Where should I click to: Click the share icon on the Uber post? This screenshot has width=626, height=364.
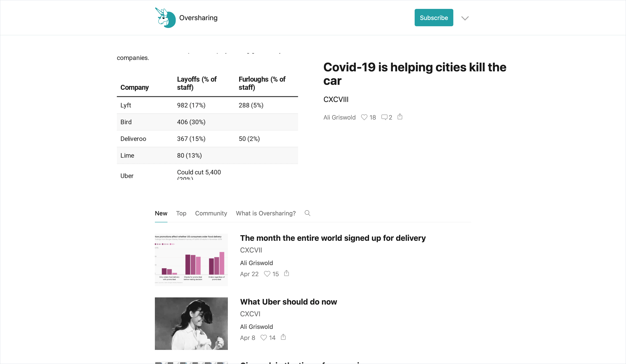[283, 337]
